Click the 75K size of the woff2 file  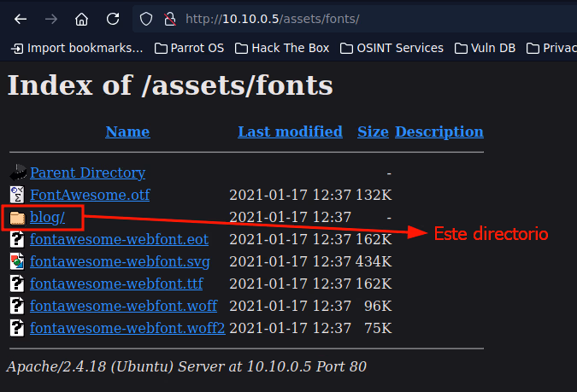[378, 328]
